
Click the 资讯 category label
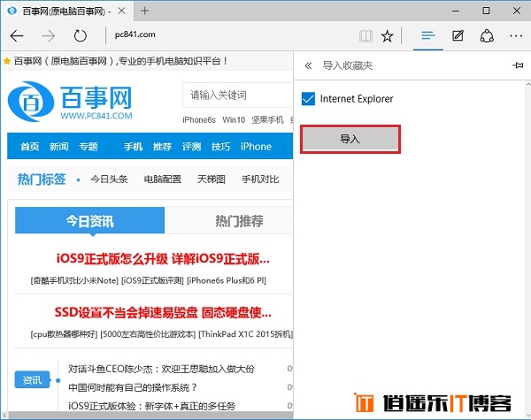[x=32, y=380]
